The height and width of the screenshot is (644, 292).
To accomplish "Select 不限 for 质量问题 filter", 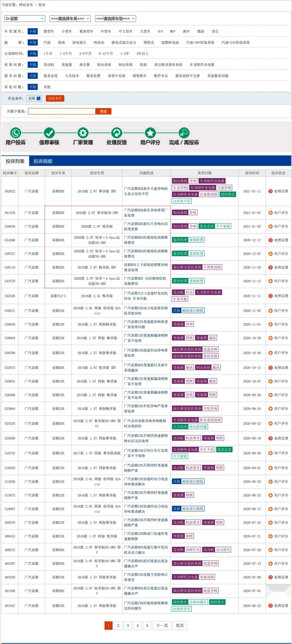I will pos(33,65).
